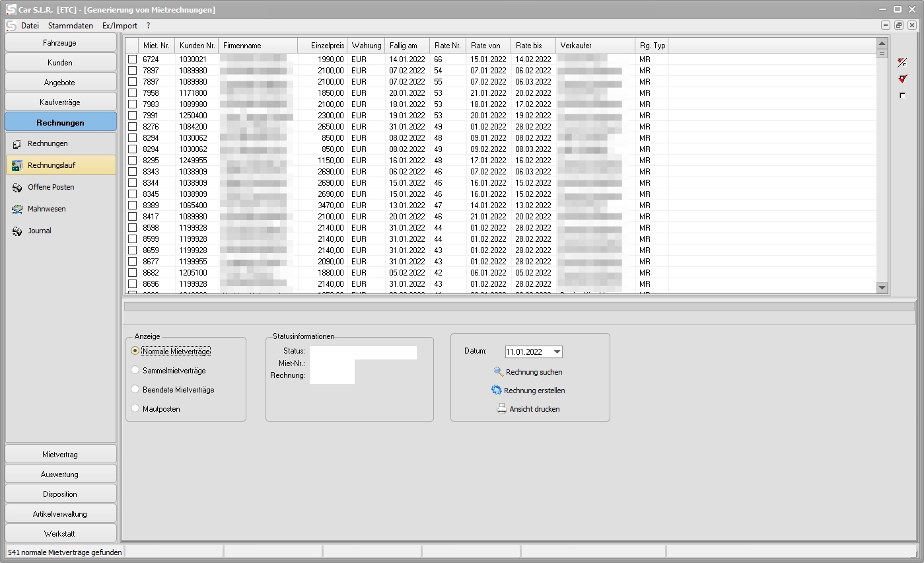Tick the checkbox for Miet. Nr. 6724
Screen dimensions: 924x563
[x=132, y=59]
